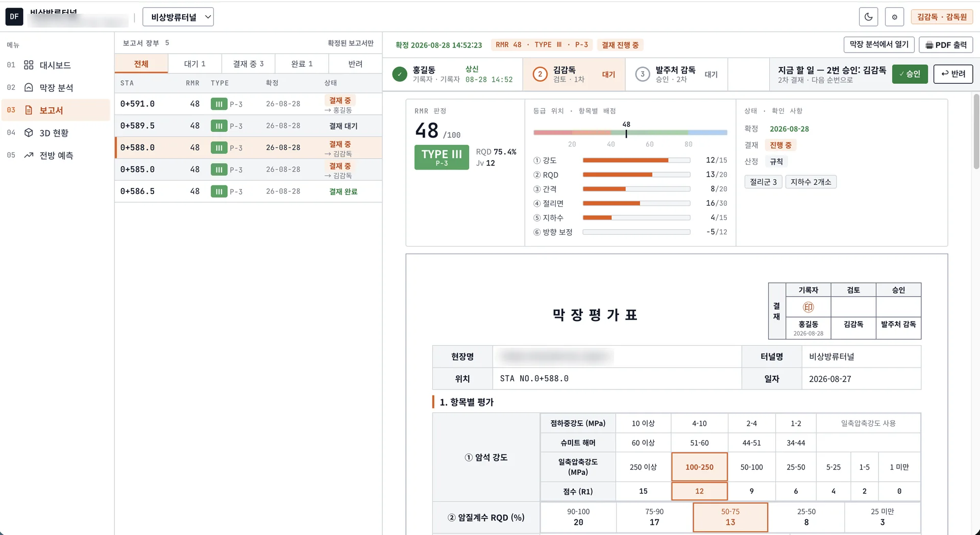The image size is (980, 535).
Task: Click the 결재 진행 중 status badge
Action: point(620,45)
